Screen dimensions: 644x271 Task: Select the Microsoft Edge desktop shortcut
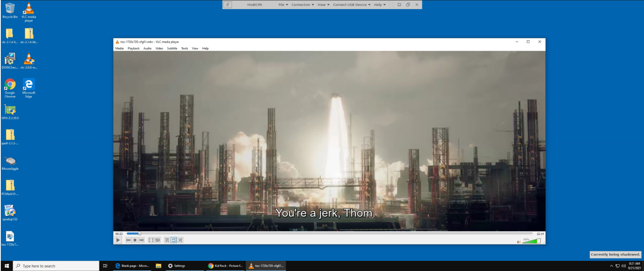[x=29, y=88]
